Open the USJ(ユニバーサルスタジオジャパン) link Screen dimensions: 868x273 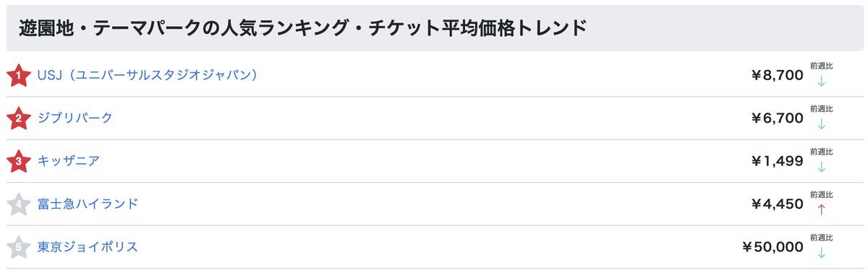(148, 74)
